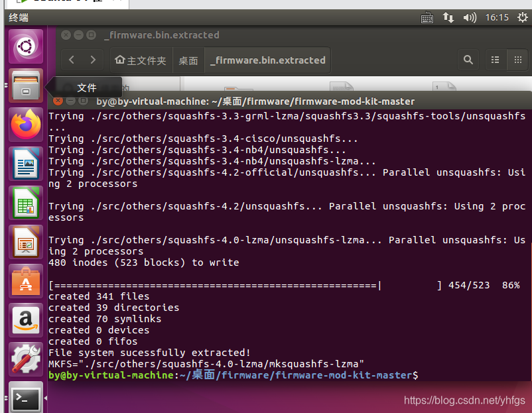The height and width of the screenshot is (413, 532).
Task: Open the 终端 menu in the top bar
Action: point(18,18)
